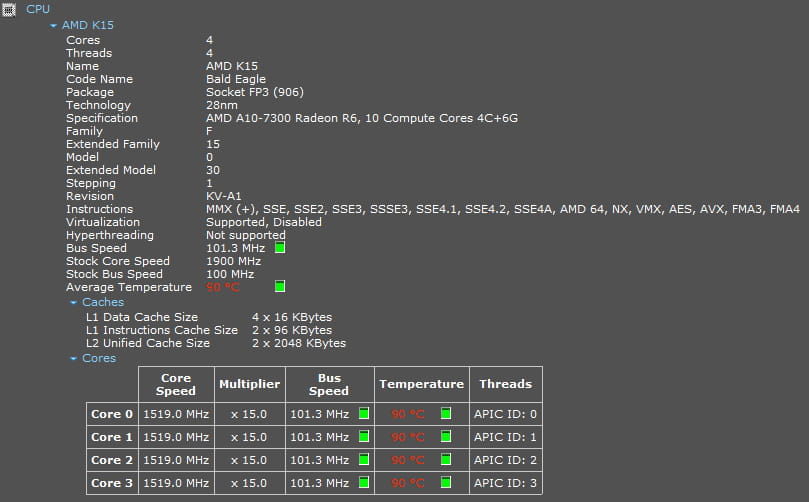Screen dimensions: 809x502
Task: Select the Core 3 row label
Action: pos(112,483)
